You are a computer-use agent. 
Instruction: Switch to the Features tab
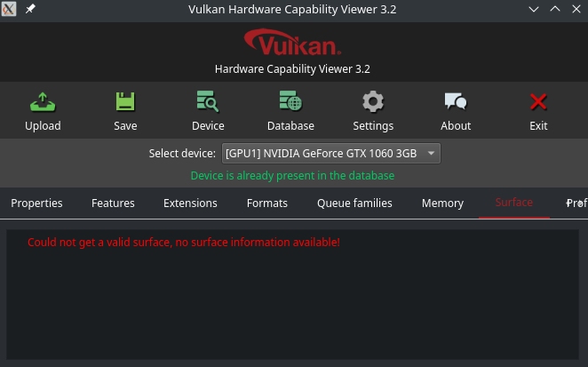[x=113, y=203]
